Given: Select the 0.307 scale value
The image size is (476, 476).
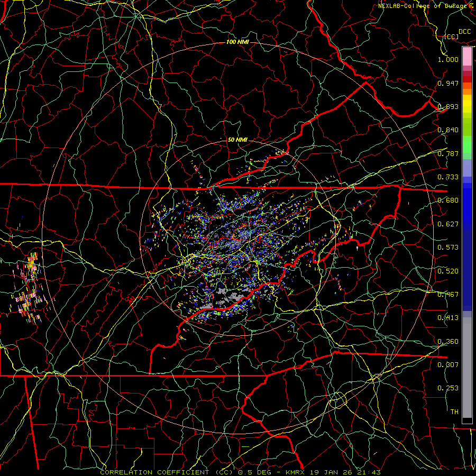Looking at the screenshot, I should click(x=448, y=364).
